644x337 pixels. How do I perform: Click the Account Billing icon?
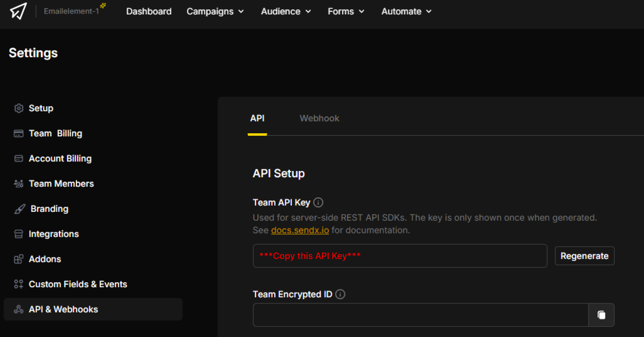coord(19,158)
